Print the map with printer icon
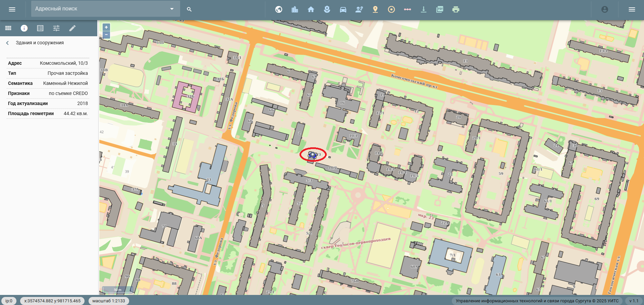Screen dimensions: 644x305 [456, 9]
